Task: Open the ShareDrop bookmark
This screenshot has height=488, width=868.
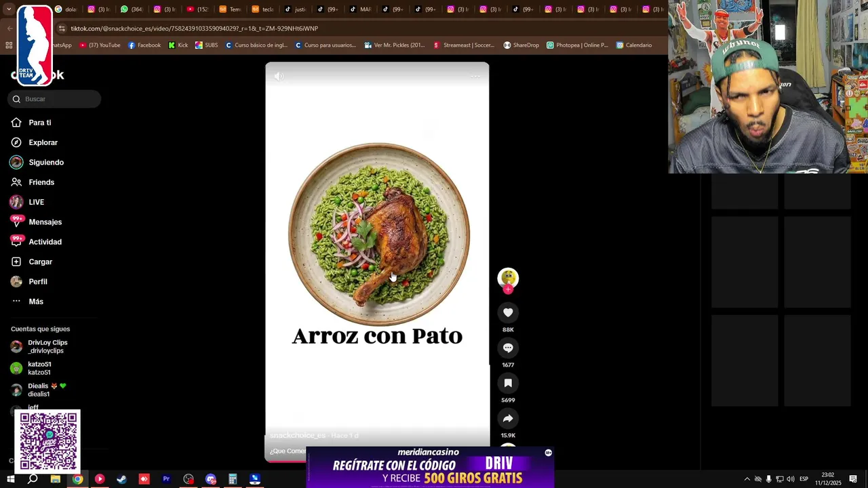Action: [521, 45]
